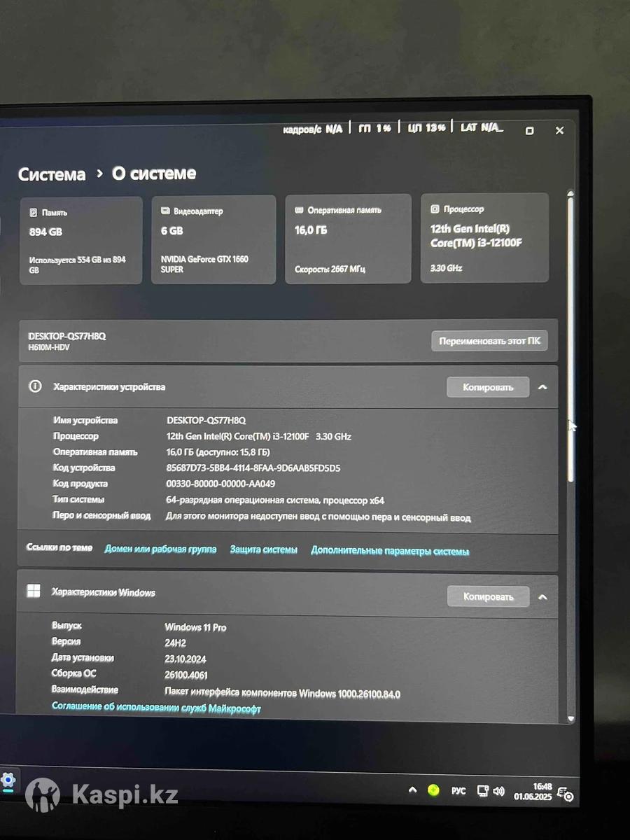Open Защита системы link

(x=264, y=550)
